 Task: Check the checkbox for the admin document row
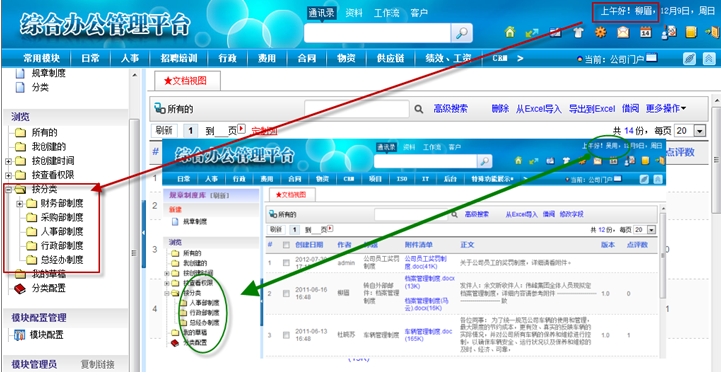(x=286, y=262)
